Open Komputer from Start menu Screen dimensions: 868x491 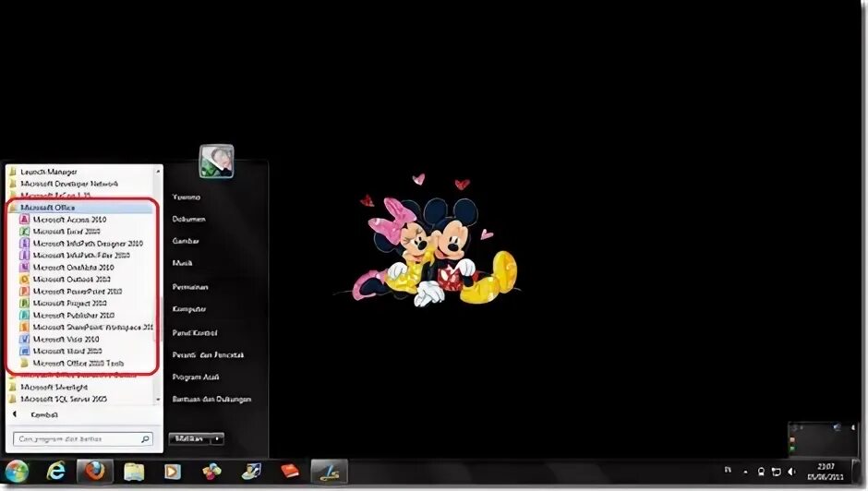188,309
